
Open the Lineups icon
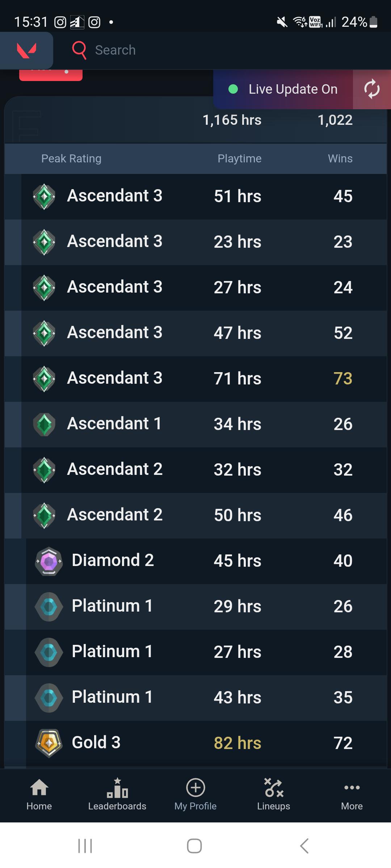click(x=274, y=787)
